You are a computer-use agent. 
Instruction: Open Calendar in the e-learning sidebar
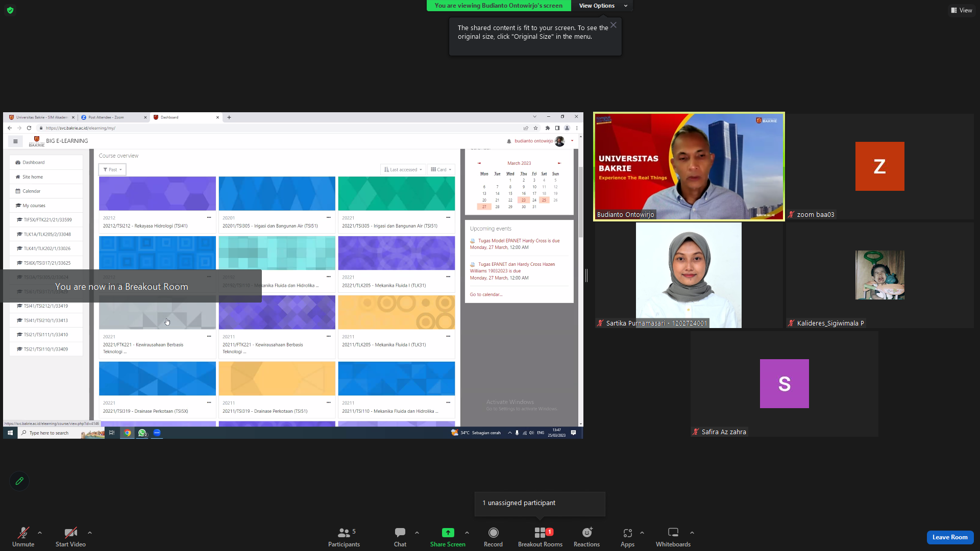pos(46,191)
